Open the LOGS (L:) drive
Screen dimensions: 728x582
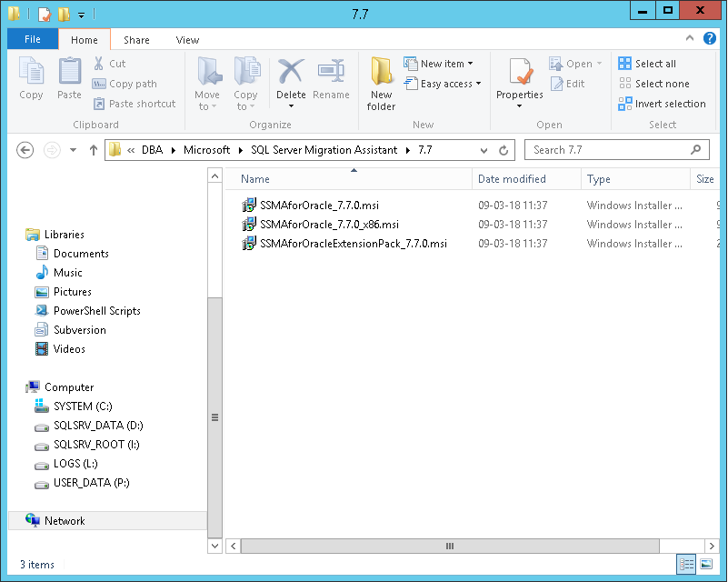(x=75, y=464)
